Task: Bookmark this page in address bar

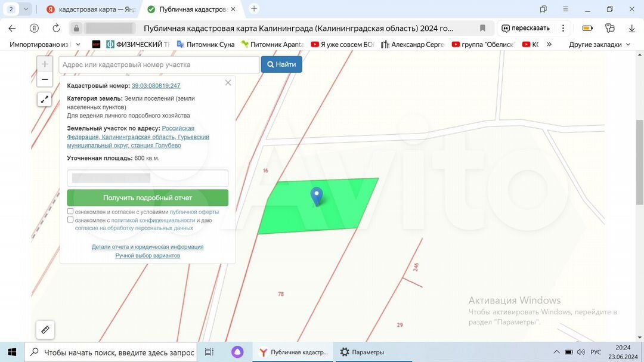Action: [482, 28]
